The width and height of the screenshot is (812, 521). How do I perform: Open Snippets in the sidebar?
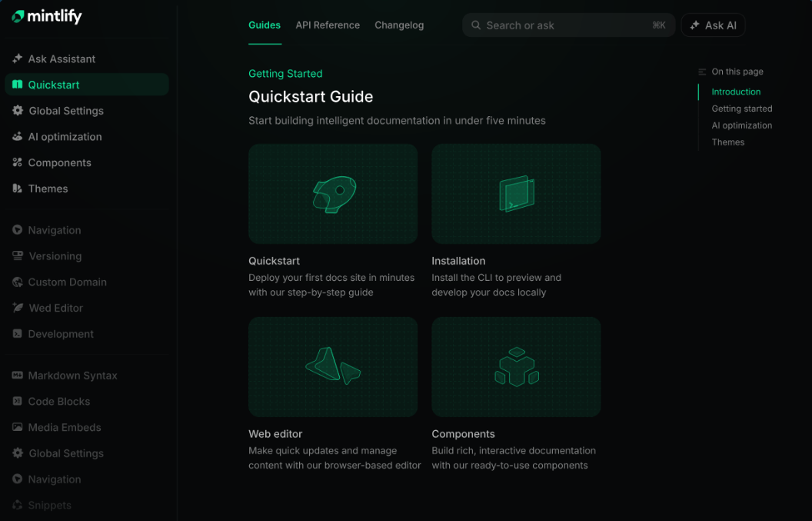coord(86,504)
